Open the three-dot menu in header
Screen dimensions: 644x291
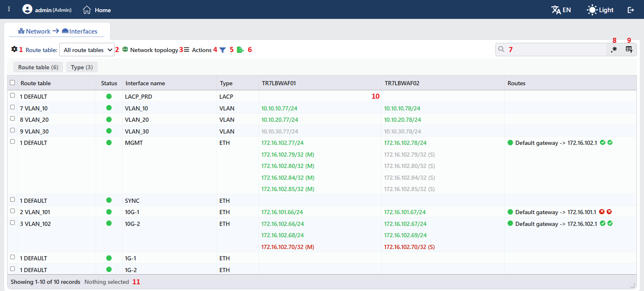coord(9,9)
